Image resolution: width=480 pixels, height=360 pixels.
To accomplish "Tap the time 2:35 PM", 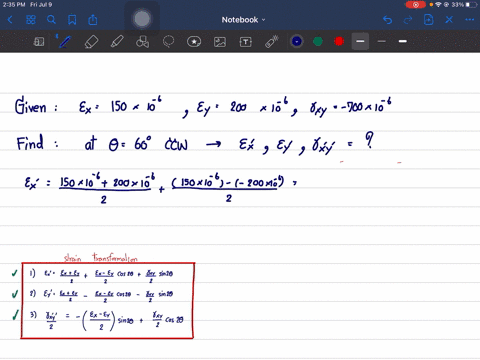I will (14, 5).
